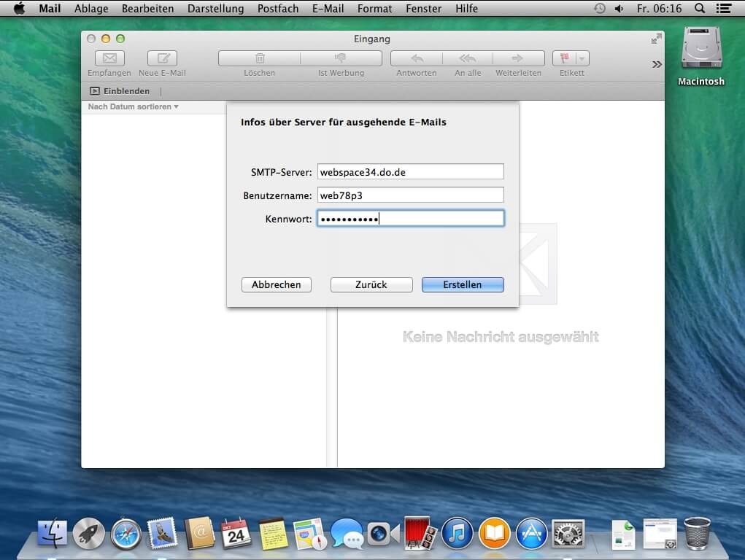745x560 pixels.
Task: Open iBooks in the Dock
Action: coord(494,534)
